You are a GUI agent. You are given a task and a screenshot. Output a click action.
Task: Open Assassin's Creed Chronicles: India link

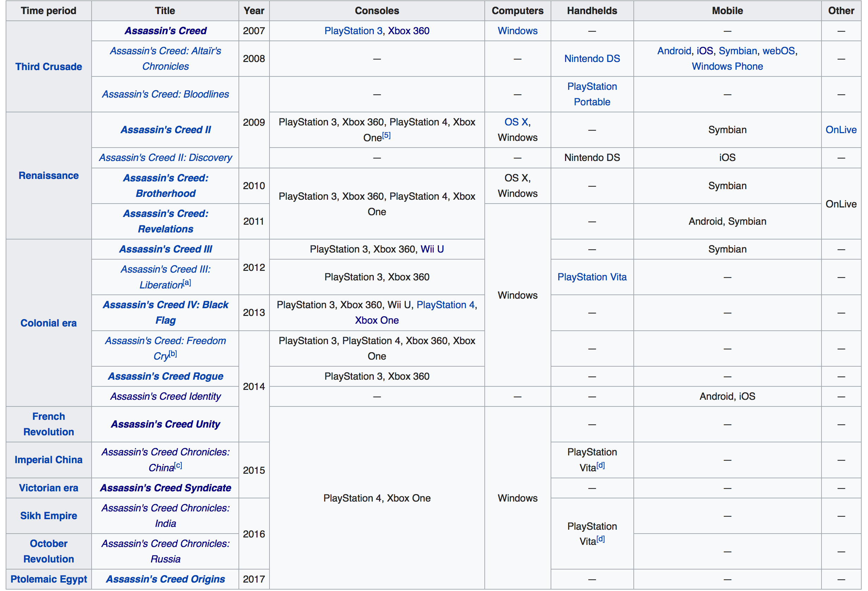pyautogui.click(x=166, y=516)
